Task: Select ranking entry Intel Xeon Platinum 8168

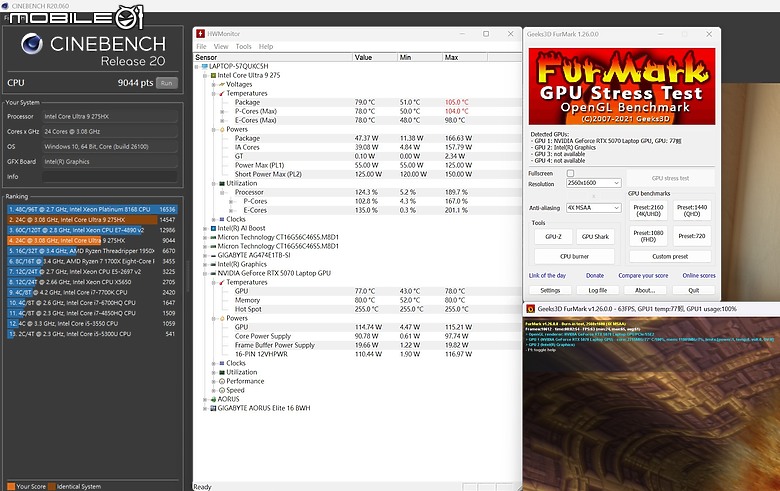Action: click(x=92, y=209)
